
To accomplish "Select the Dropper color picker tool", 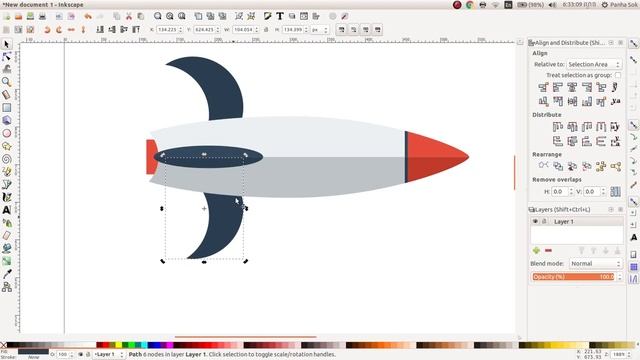I will tap(7, 274).
